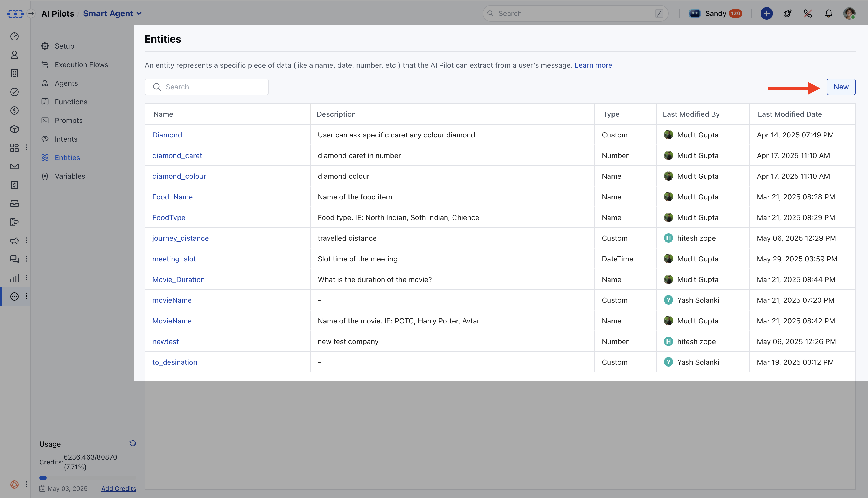Click the phone call icon in header
This screenshot has height=498, width=868.
tap(808, 13)
